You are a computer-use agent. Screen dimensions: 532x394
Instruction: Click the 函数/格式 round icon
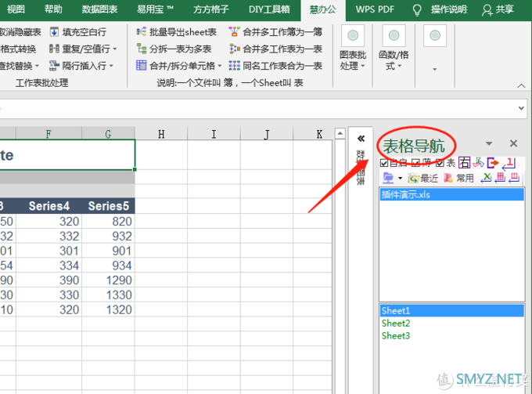click(394, 35)
